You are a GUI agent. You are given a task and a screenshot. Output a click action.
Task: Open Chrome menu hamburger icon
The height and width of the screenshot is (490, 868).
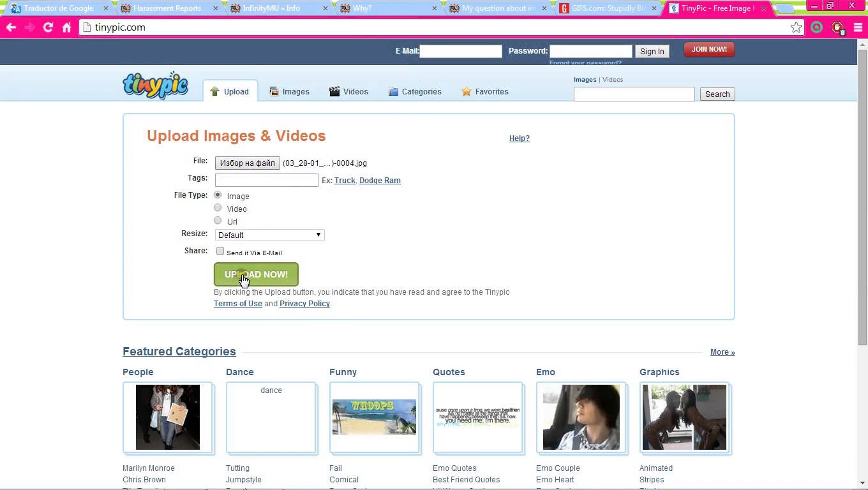(857, 27)
